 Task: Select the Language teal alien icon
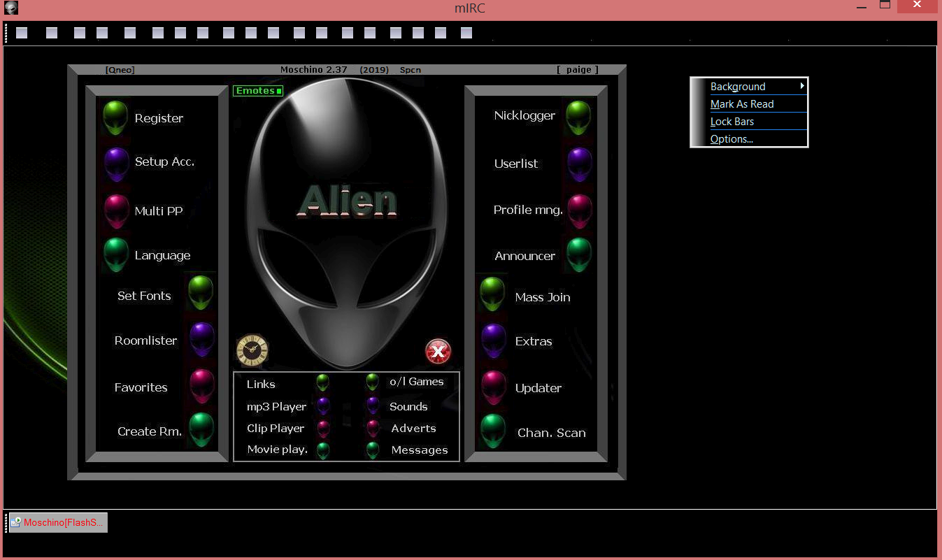pos(116,255)
